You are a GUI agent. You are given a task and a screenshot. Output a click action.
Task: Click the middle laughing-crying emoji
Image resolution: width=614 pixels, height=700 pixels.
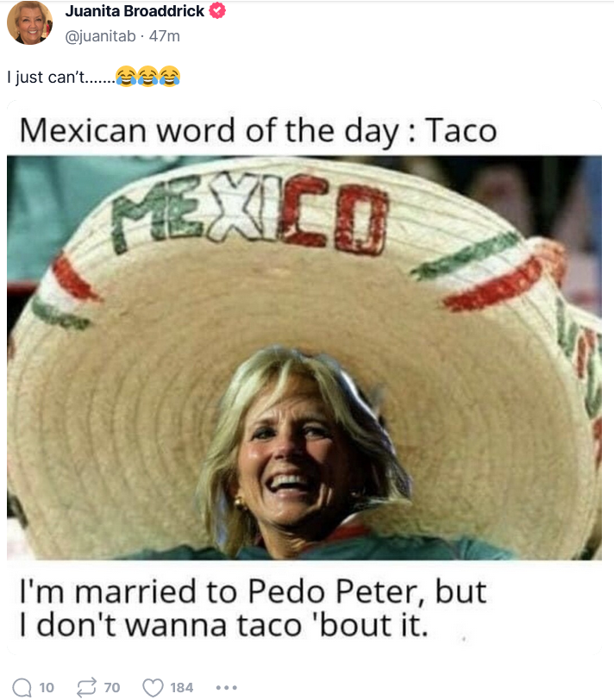[148, 76]
